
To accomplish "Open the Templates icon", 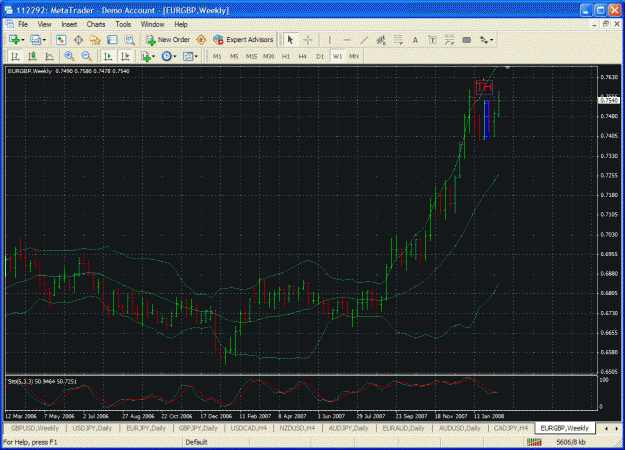I will pyautogui.click(x=188, y=56).
